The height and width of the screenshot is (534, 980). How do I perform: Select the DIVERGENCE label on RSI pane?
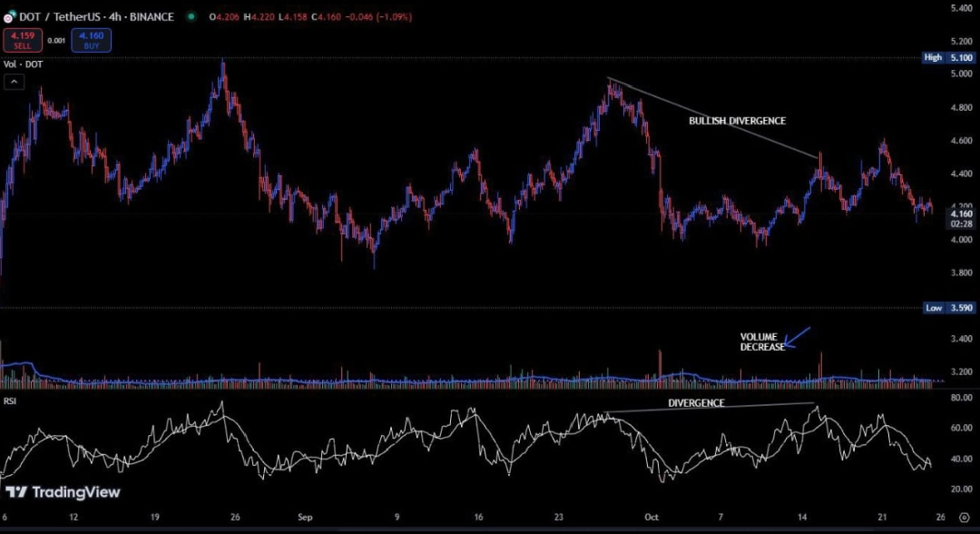(x=696, y=403)
